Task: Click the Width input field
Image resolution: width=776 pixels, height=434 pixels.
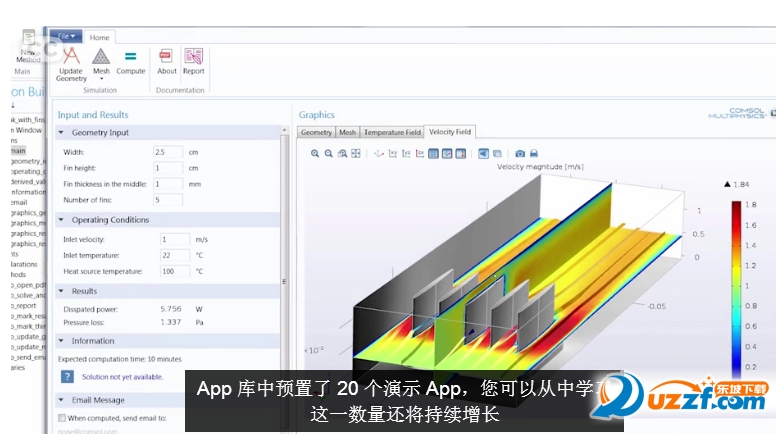Action: pyautogui.click(x=168, y=152)
